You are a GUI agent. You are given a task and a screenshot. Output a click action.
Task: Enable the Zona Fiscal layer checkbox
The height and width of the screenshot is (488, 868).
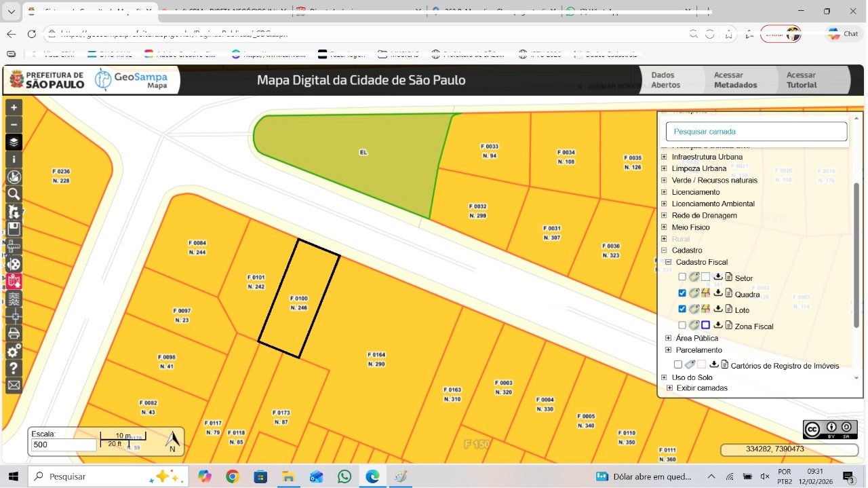pos(682,326)
